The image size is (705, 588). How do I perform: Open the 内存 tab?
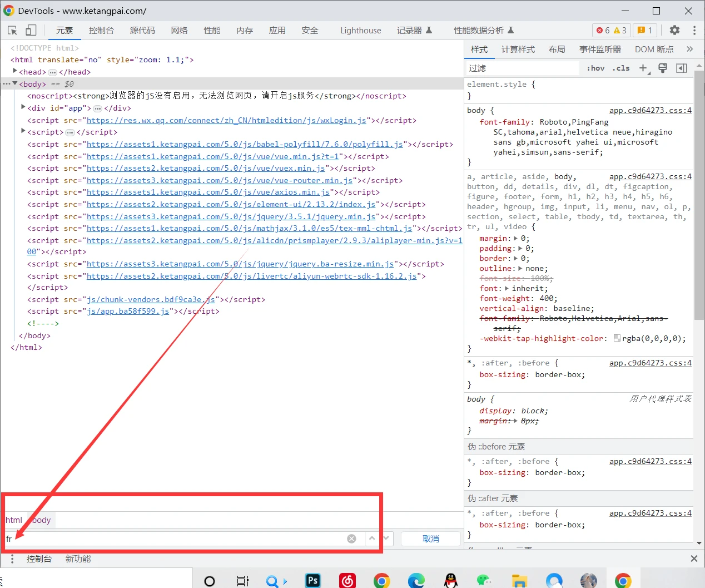(245, 31)
